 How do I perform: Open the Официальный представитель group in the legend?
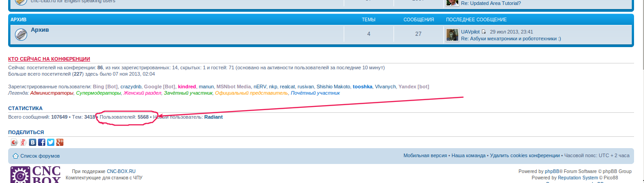click(251, 93)
